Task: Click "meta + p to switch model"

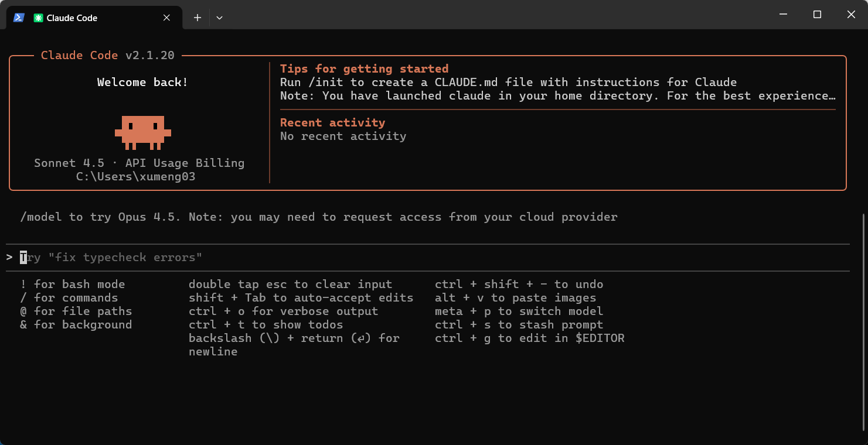Action: pos(519,311)
